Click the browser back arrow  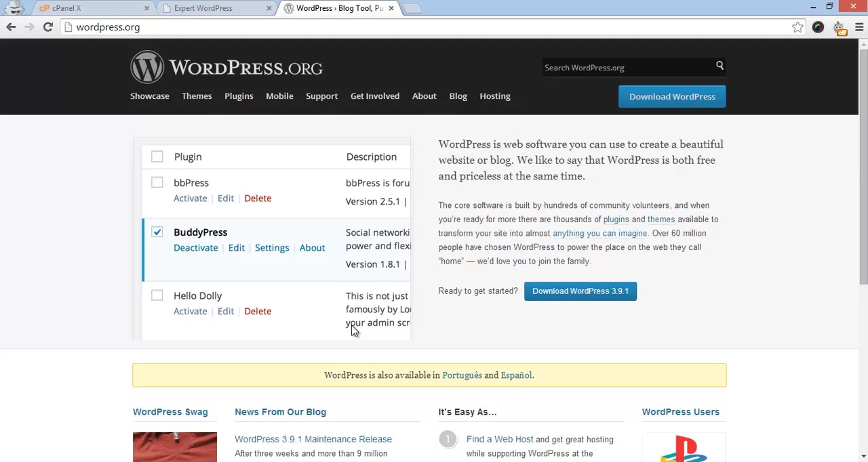(x=11, y=27)
